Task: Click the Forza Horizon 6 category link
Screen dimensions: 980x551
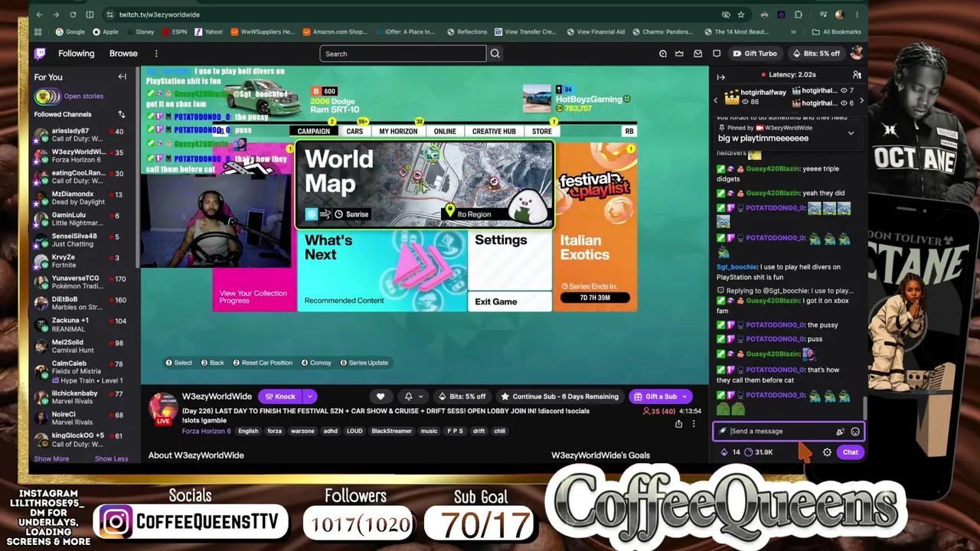Action: pos(207,432)
